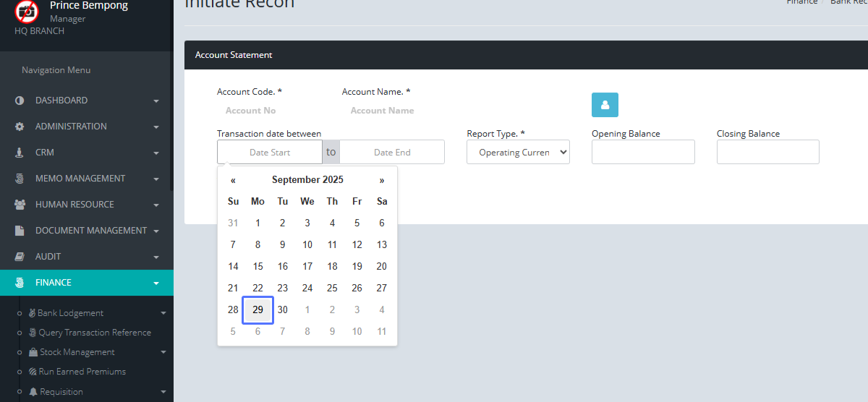Viewport: 868px width, 402px height.
Task: Click the Opening Balance input field
Action: (x=643, y=153)
